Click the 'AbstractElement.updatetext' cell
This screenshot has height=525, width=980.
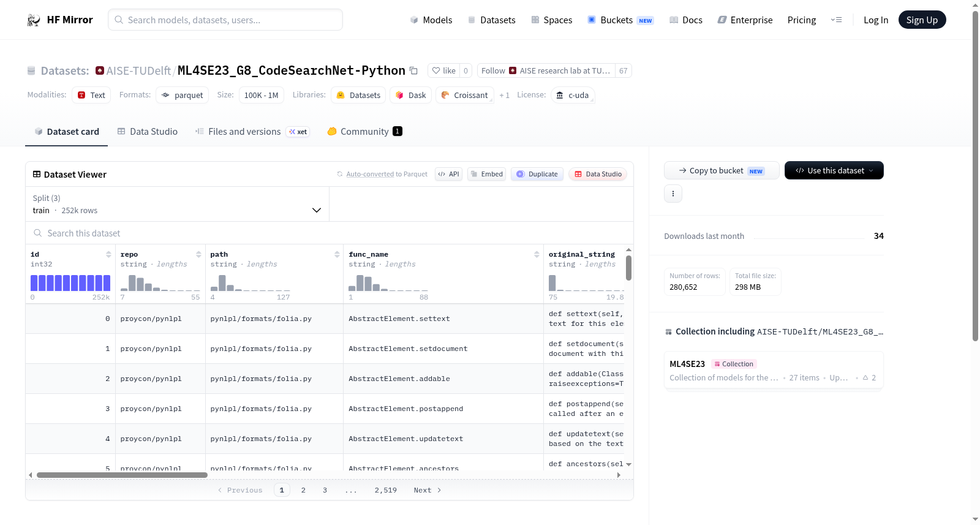[443, 439]
